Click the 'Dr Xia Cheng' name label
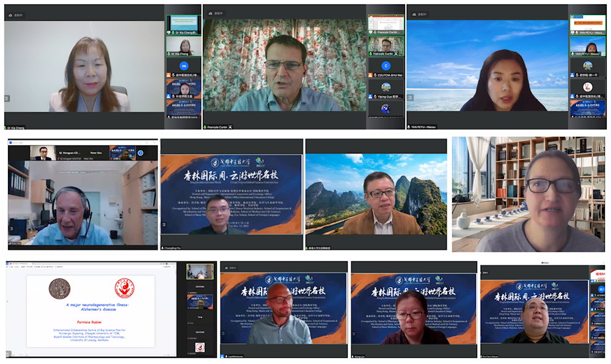Screen dimensions: 611x364 tap(17, 127)
